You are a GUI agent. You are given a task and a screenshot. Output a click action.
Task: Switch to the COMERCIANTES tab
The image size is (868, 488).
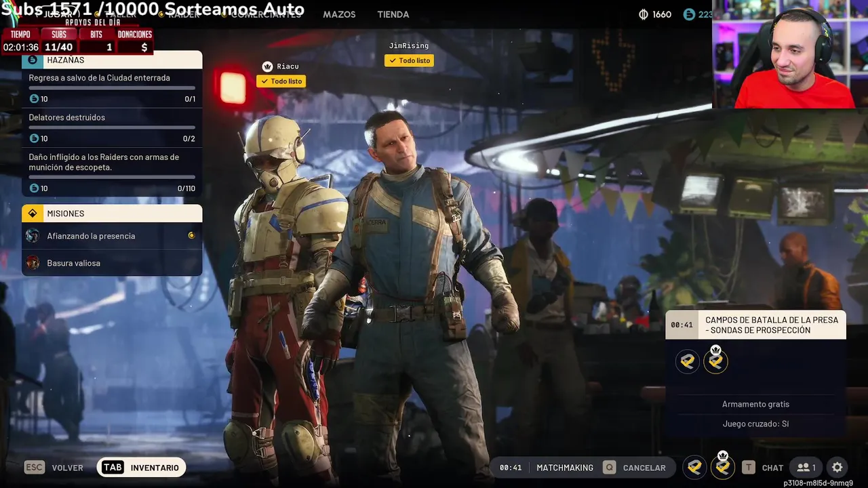[266, 14]
